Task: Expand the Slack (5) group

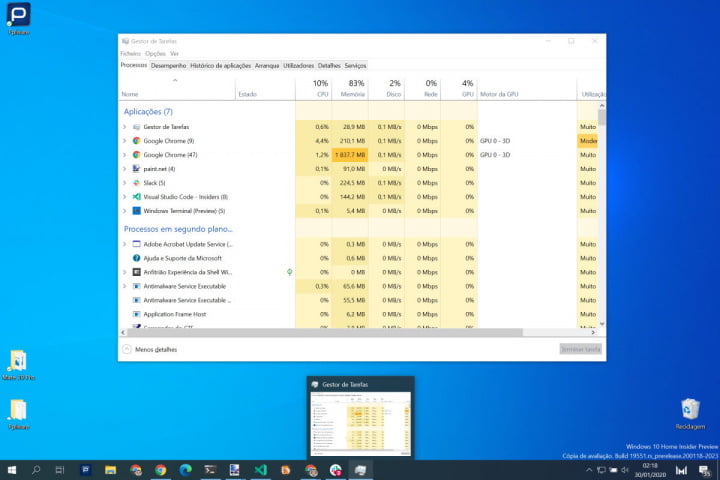Action: 124,183
